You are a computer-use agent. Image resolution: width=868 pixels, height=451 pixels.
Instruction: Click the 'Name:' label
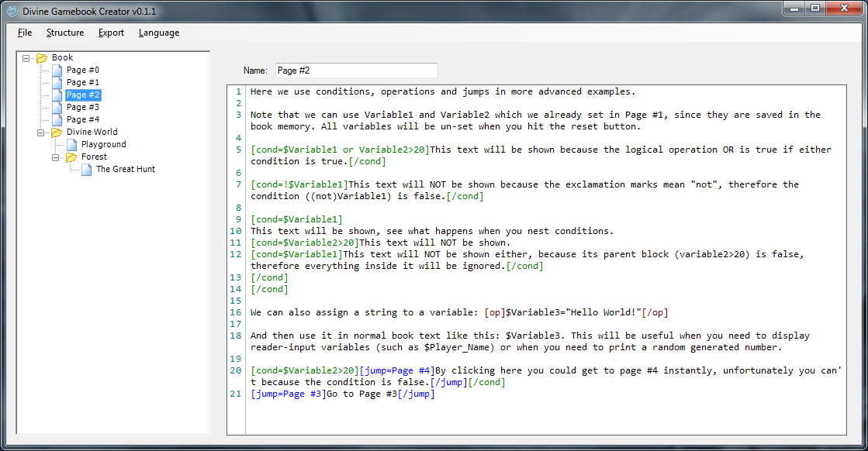point(255,71)
